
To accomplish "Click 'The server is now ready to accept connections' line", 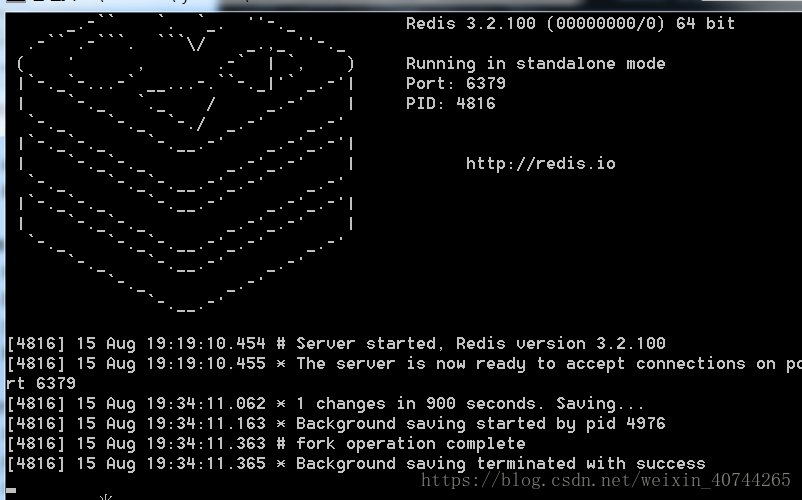I will pos(404,363).
